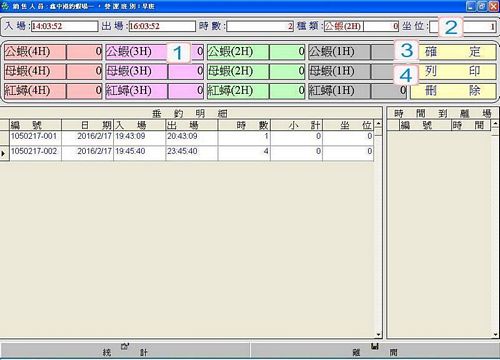Click the 種類 type field showing 公蝦(2H)
500x360 pixels.
[x=344, y=26]
